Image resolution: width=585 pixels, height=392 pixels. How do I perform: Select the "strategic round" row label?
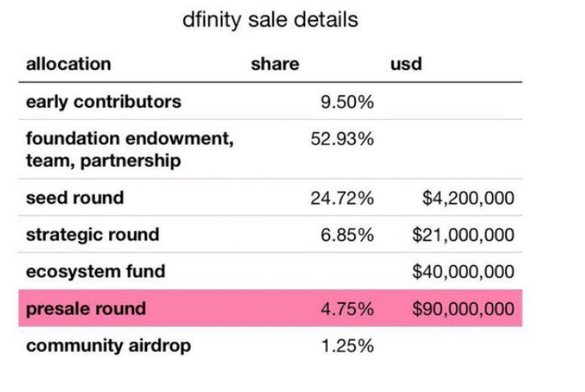point(92,234)
